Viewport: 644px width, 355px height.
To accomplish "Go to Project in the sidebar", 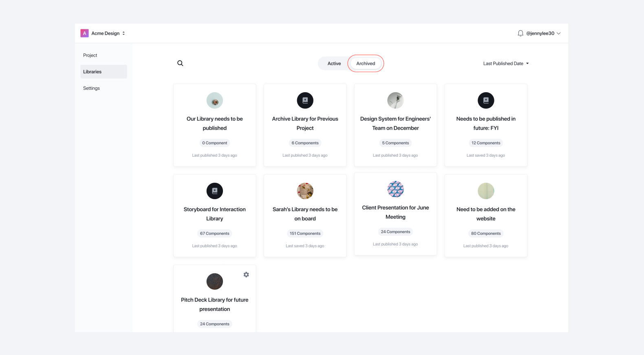I will (x=90, y=55).
